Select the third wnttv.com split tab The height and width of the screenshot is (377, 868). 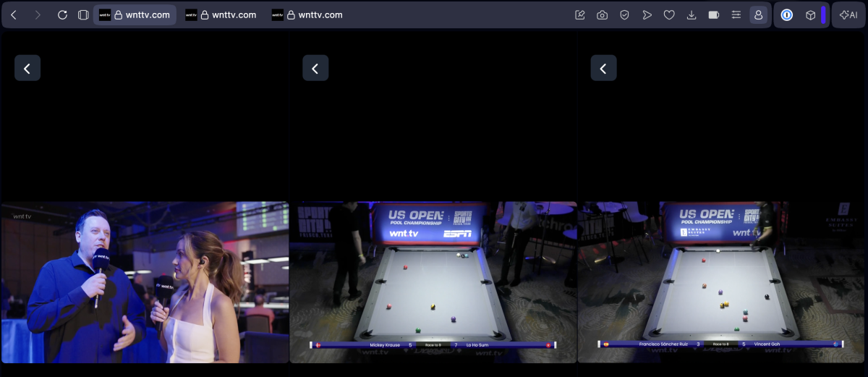click(307, 14)
